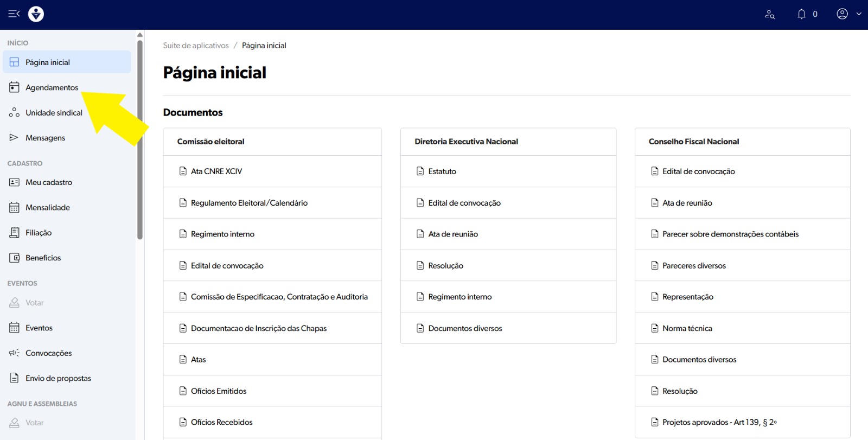The height and width of the screenshot is (440, 868).
Task: Open Parecer sobre demonstrações contábeis document
Action: [730, 234]
